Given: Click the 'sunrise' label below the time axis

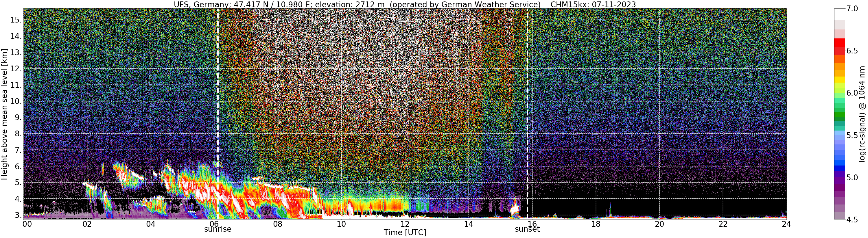Looking at the screenshot, I should click(x=218, y=229).
